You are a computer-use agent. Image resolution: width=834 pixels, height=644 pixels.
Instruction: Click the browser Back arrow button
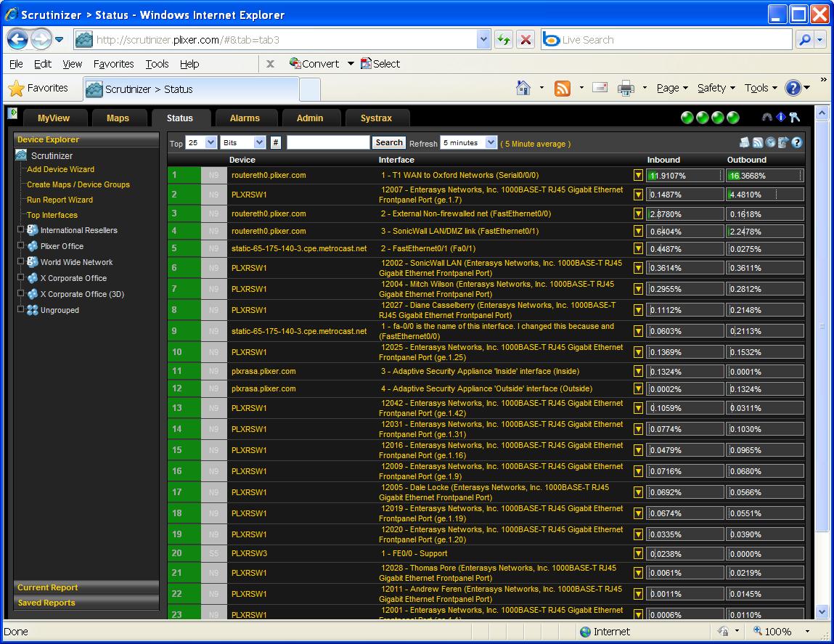(17, 39)
